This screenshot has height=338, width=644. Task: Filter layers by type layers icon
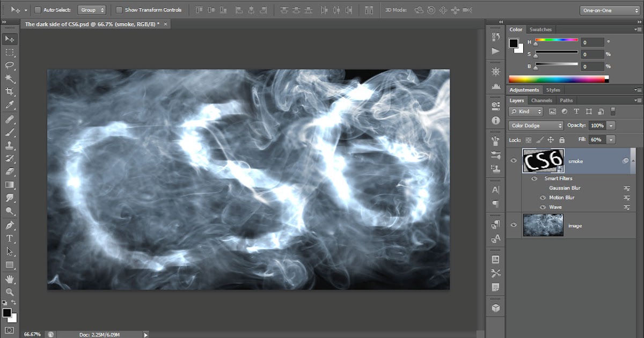576,112
